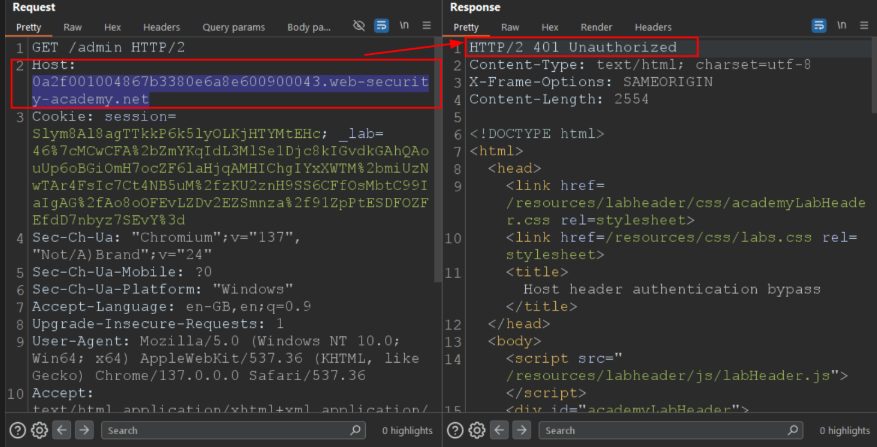Toggle hide non-printable eye icon in Request
Viewport: 877px width, 447px height.
coord(359,26)
